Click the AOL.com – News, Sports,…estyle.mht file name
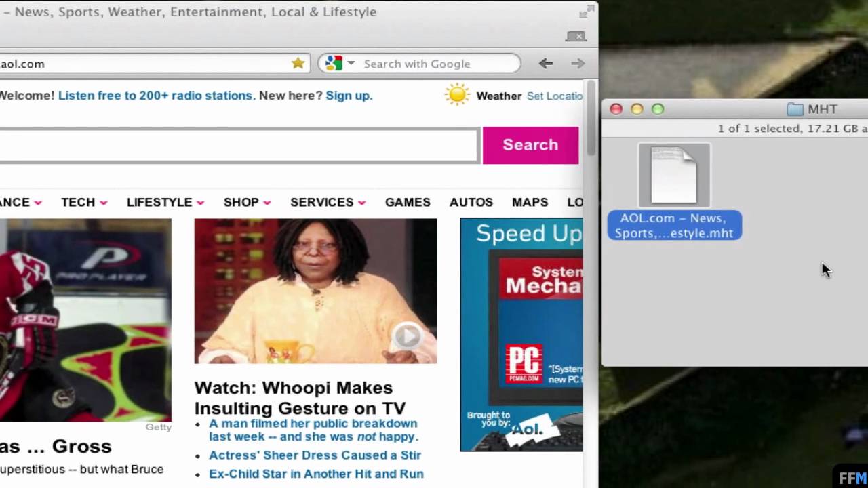 tap(674, 225)
